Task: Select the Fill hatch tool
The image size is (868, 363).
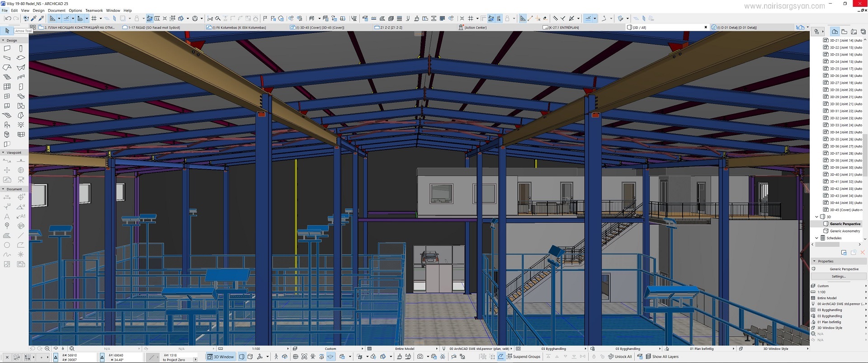Action: (7, 236)
